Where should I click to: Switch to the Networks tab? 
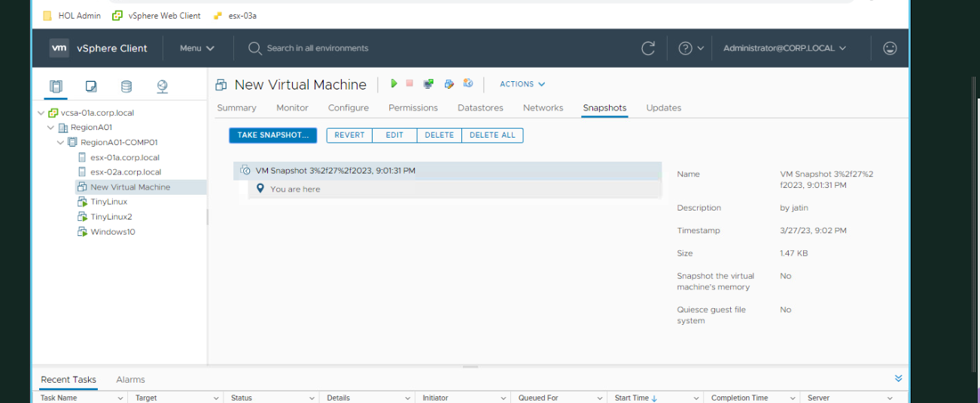pos(543,108)
